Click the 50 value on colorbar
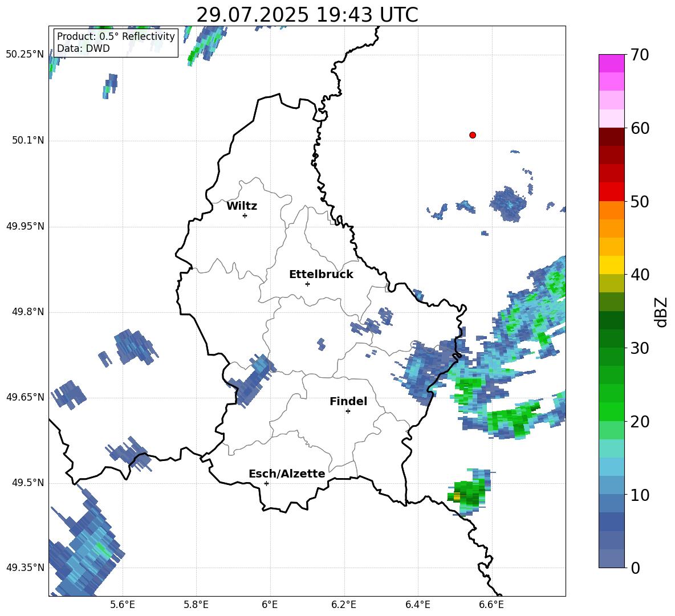 pyautogui.click(x=640, y=201)
